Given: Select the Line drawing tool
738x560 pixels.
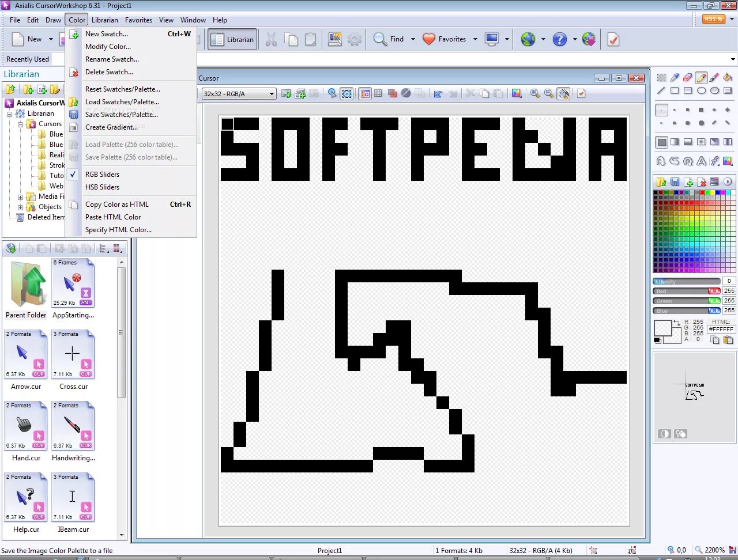Looking at the screenshot, I should [661, 90].
